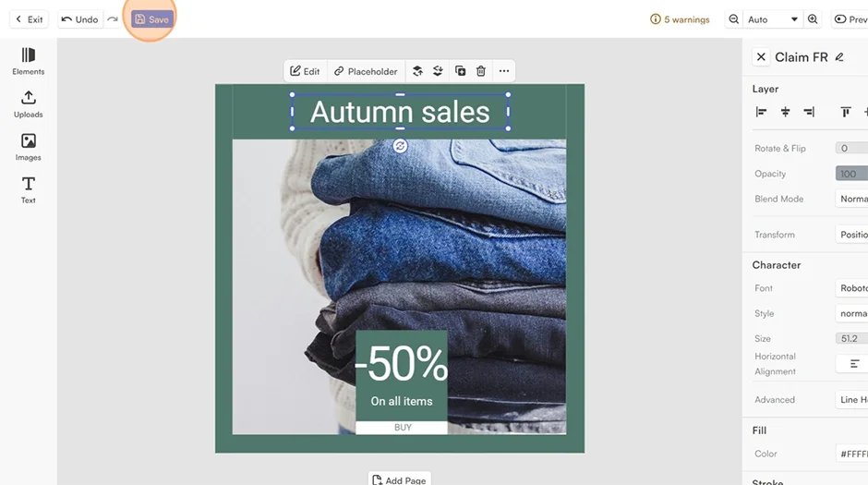
Task: Open the Blend Mode dropdown
Action: click(x=851, y=199)
